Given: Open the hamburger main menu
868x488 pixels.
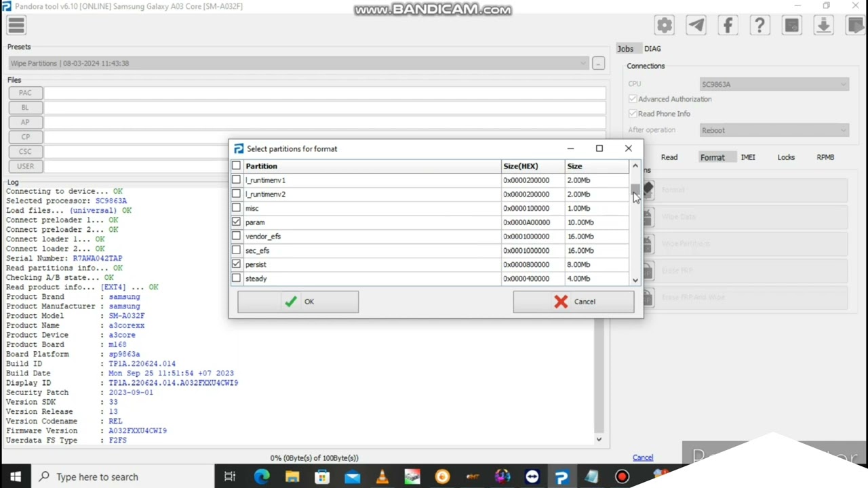Looking at the screenshot, I should pos(16,26).
